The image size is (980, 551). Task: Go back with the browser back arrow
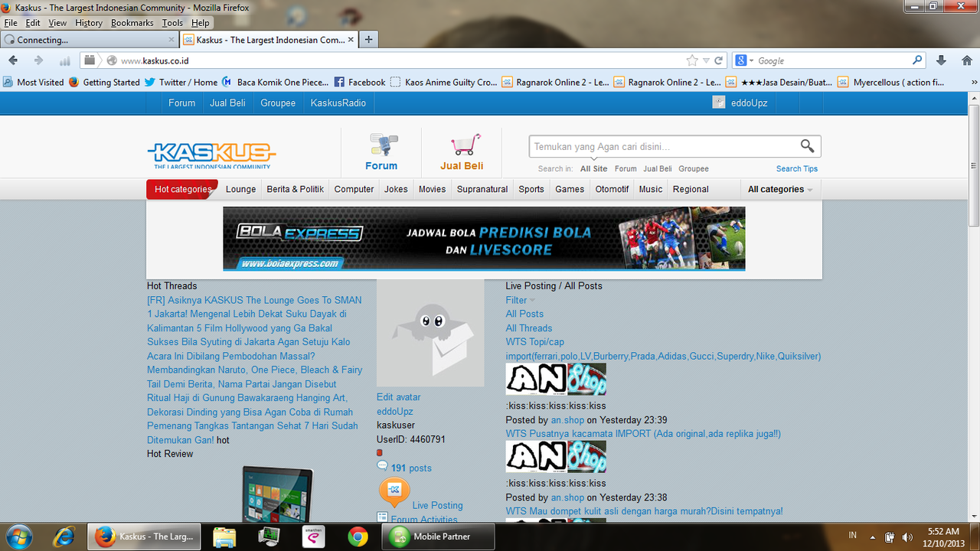point(14,60)
